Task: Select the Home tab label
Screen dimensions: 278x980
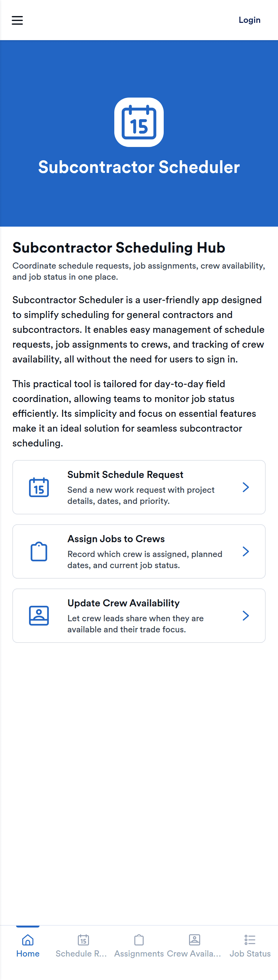Action: click(x=28, y=953)
